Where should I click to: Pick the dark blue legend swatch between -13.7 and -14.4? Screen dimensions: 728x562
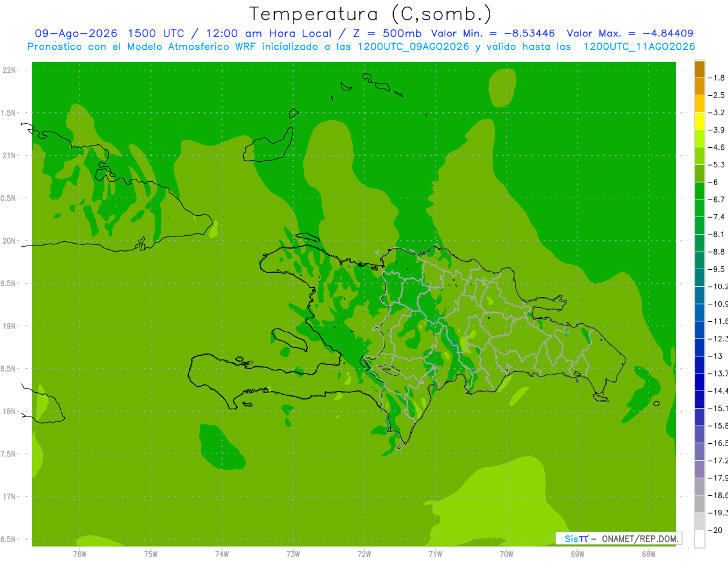pos(699,382)
